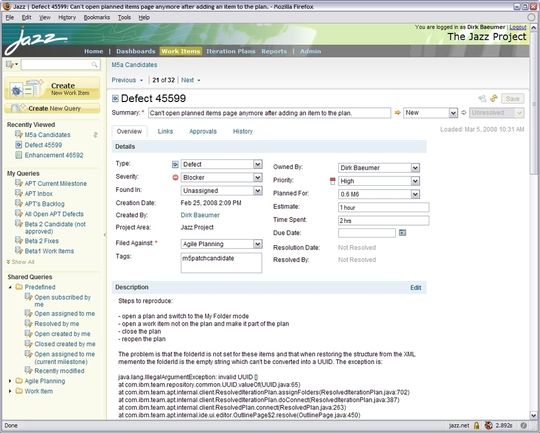
Task: Click the Enhancement 46592 item icon
Action: (19, 155)
